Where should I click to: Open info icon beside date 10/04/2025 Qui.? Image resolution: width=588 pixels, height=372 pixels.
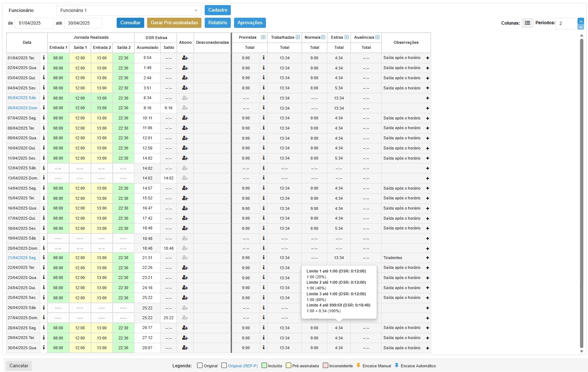pos(44,148)
